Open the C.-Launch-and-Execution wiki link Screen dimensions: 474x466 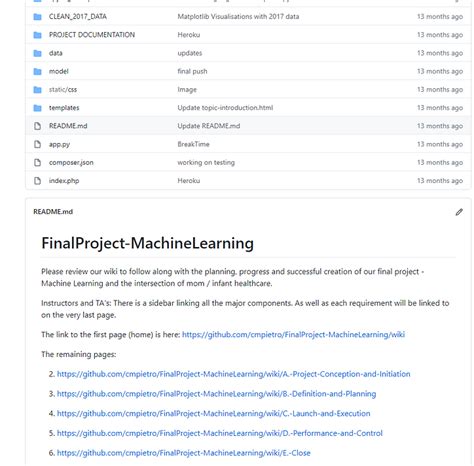[x=214, y=413]
